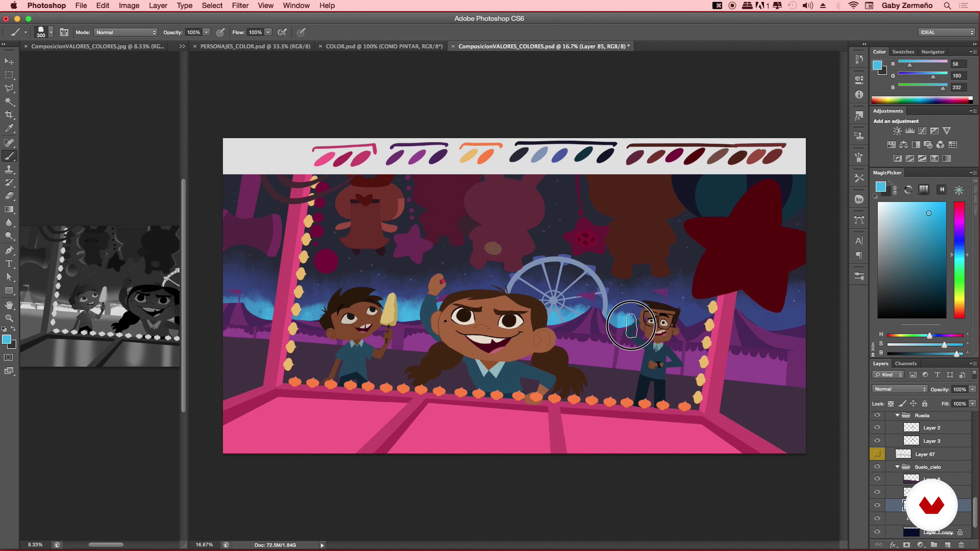Select the Zoom tool
Viewport: 980px width, 551px height.
tap(9, 318)
